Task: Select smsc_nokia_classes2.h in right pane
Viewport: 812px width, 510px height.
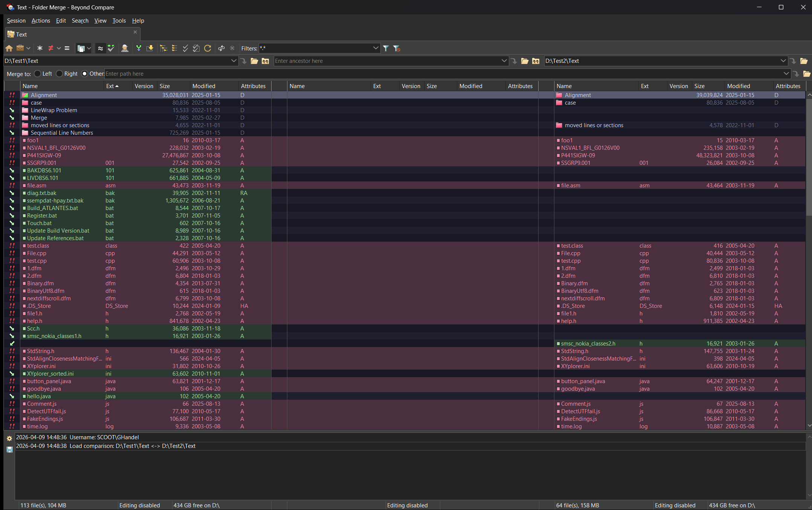Action: click(588, 344)
